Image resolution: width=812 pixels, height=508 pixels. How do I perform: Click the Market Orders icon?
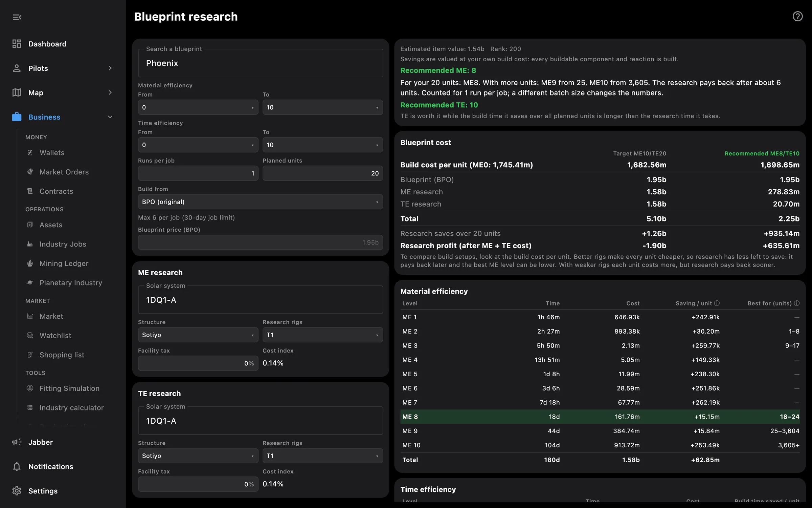coord(30,172)
